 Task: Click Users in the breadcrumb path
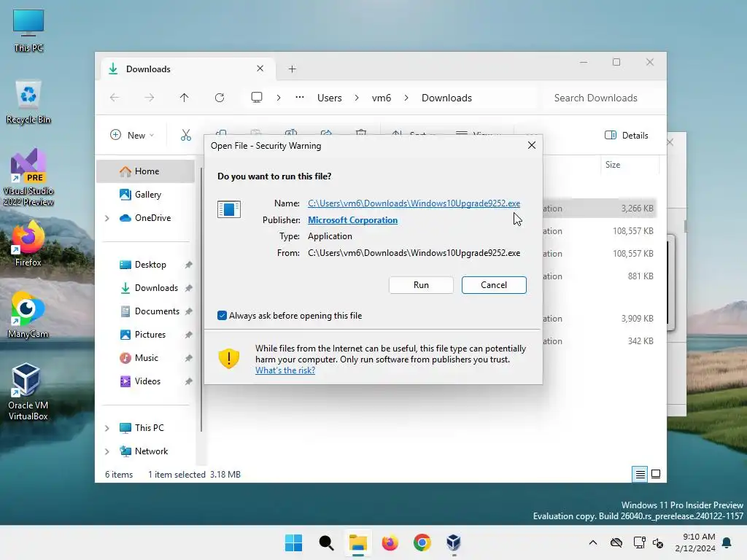329,98
